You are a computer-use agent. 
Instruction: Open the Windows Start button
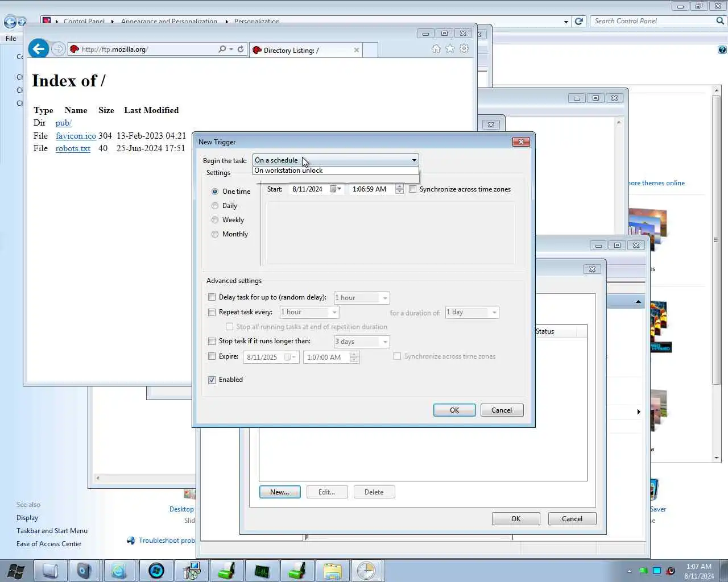pos(15,571)
